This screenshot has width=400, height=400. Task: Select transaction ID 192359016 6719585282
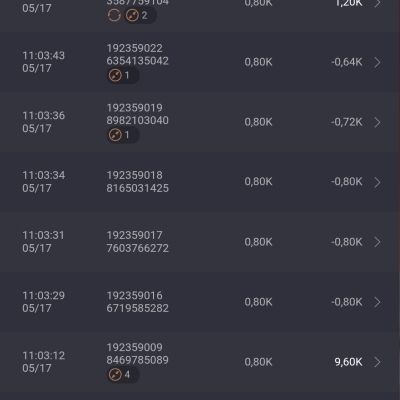tap(138, 302)
